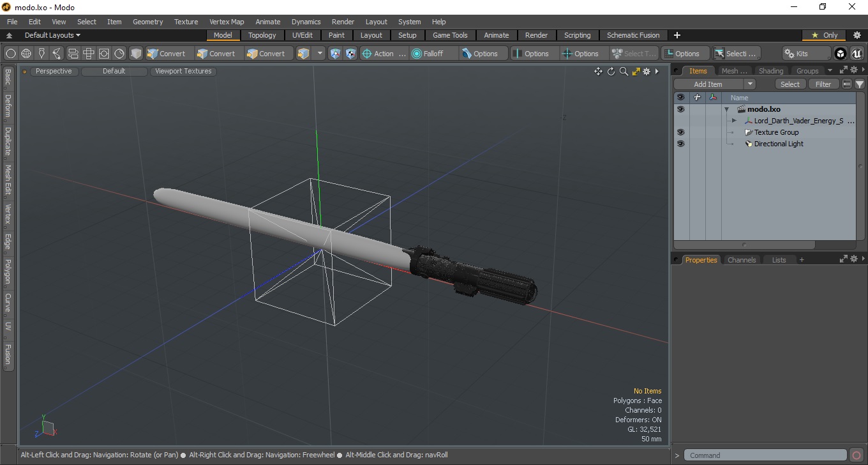This screenshot has height=465, width=868.
Task: Click the viewport rotate icon
Action: coord(611,72)
